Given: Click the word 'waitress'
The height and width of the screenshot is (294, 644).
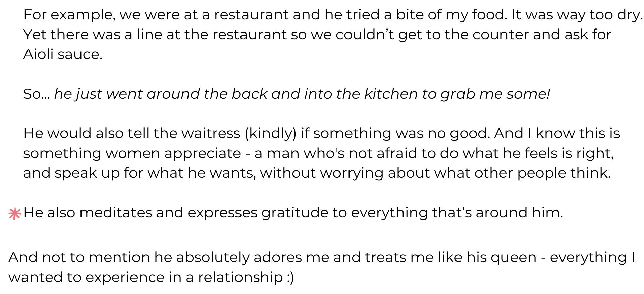Looking at the screenshot, I should [211, 133].
